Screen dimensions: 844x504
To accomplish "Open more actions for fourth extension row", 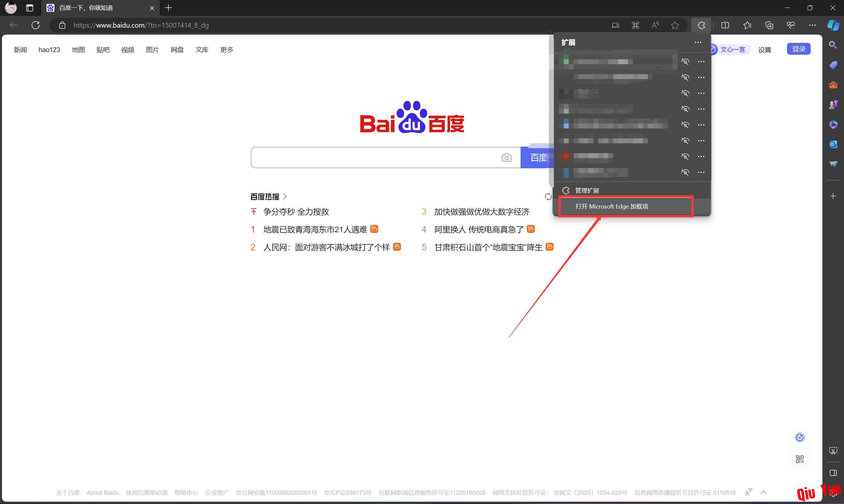I will 701,109.
